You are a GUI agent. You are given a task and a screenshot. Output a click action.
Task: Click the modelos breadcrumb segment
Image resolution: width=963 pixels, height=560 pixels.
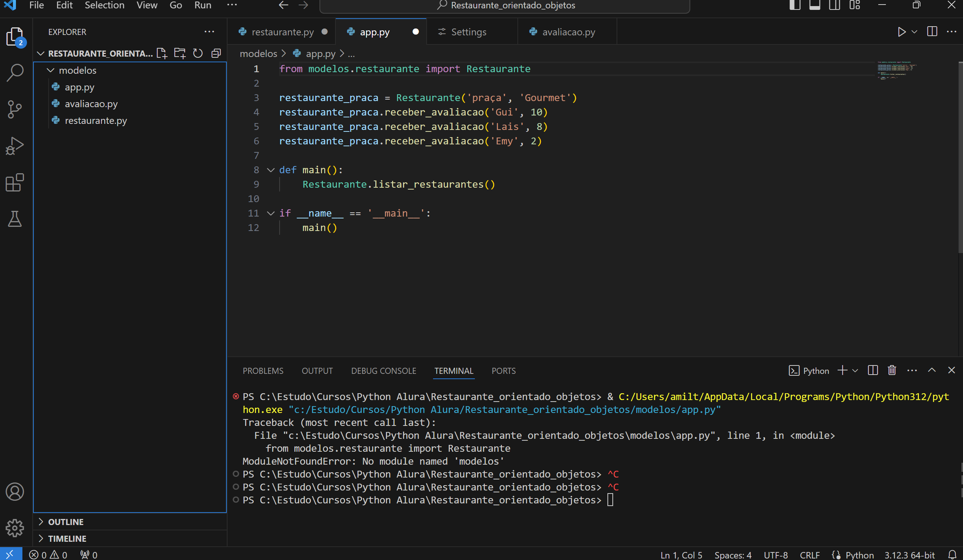(x=258, y=54)
